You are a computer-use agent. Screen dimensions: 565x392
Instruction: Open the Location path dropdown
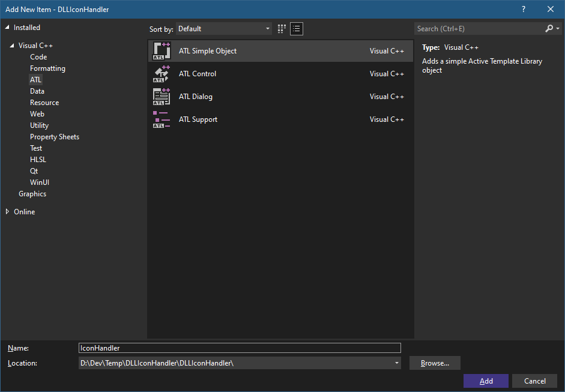(396, 363)
